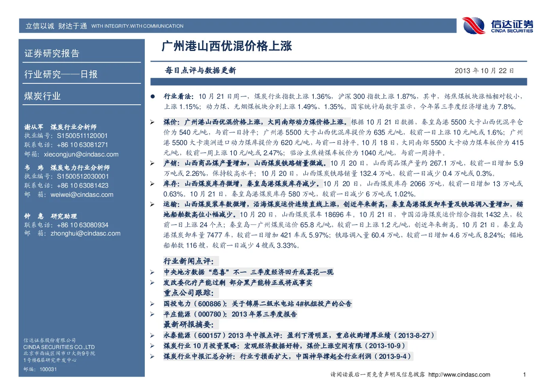Click email xiecongjun@cindasc.com

(81, 154)
